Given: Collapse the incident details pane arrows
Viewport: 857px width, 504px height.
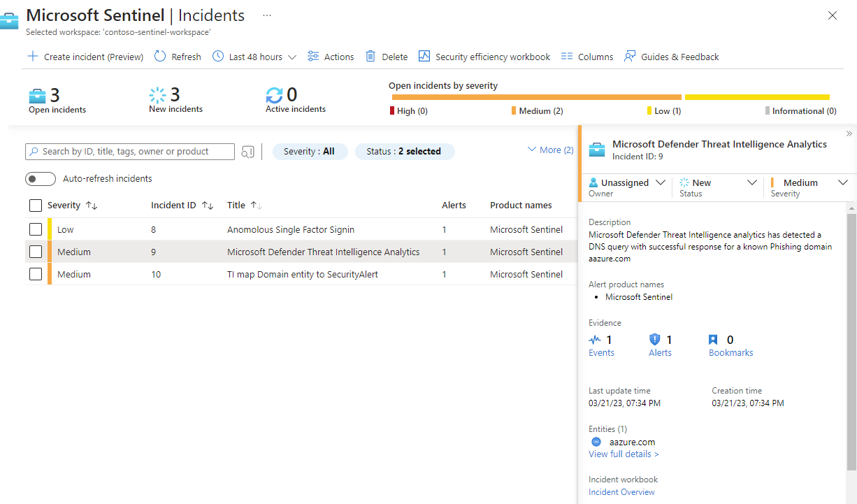Looking at the screenshot, I should pyautogui.click(x=849, y=134).
